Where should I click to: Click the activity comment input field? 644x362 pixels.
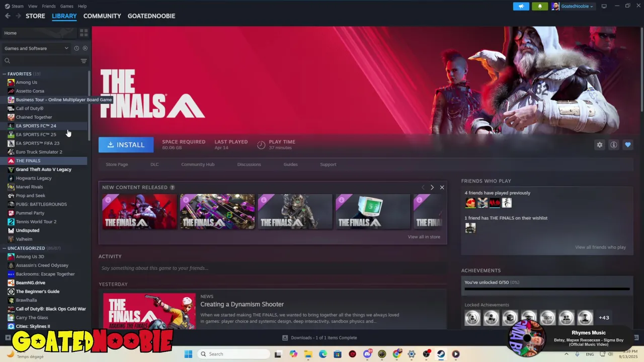point(272,268)
